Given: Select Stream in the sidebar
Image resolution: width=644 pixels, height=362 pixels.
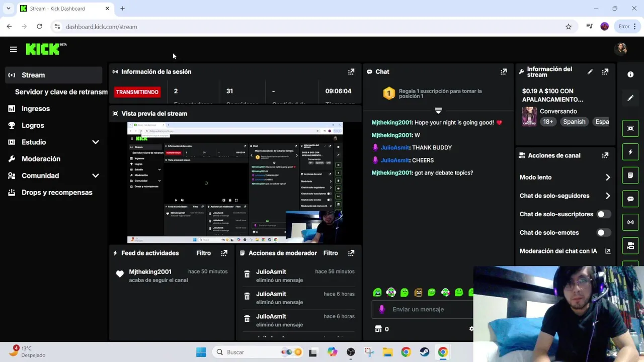Looking at the screenshot, I should click(x=54, y=75).
